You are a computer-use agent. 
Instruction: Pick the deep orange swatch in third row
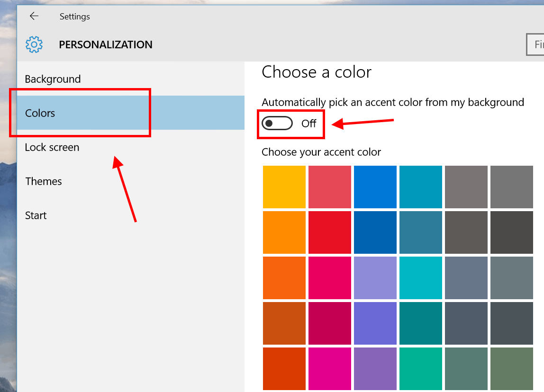284,277
